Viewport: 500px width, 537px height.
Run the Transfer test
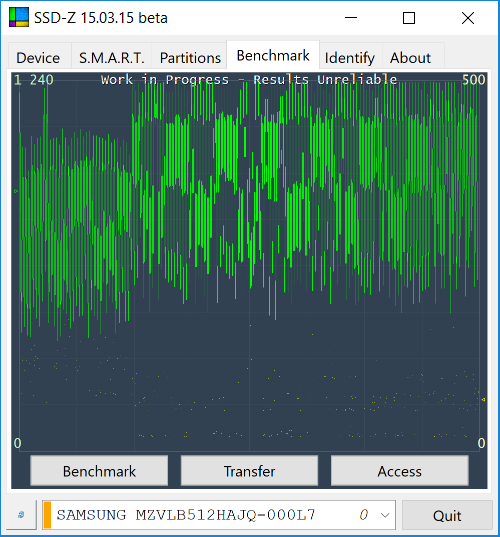pos(249,471)
